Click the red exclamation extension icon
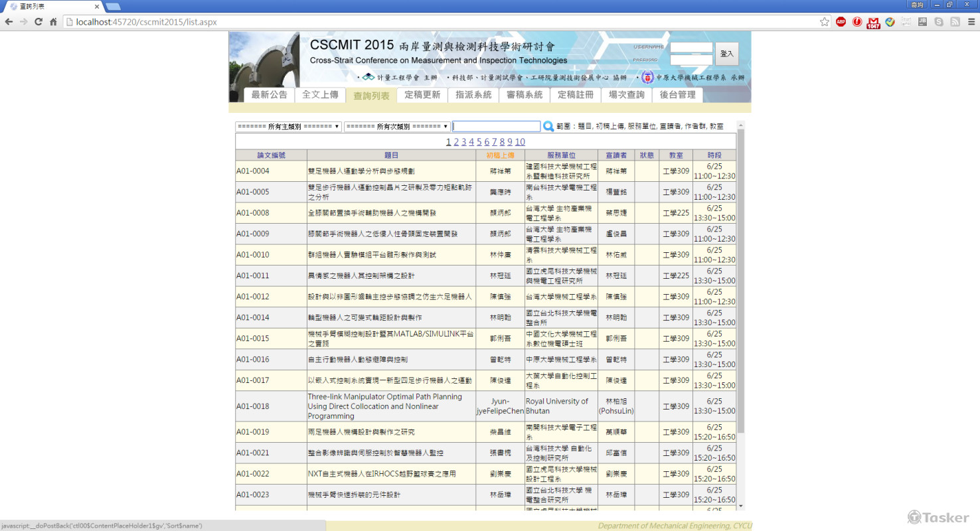The width and height of the screenshot is (980, 531). tap(857, 21)
